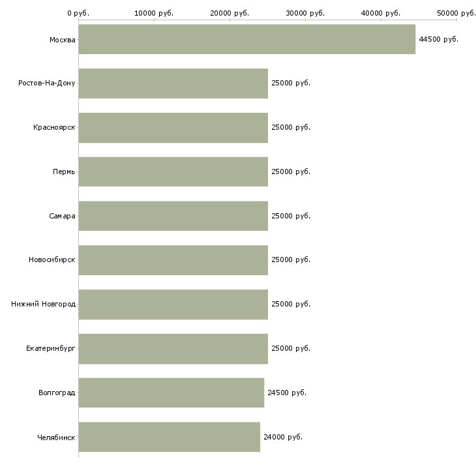
Task: Click the Самара bar
Action: click(173, 216)
